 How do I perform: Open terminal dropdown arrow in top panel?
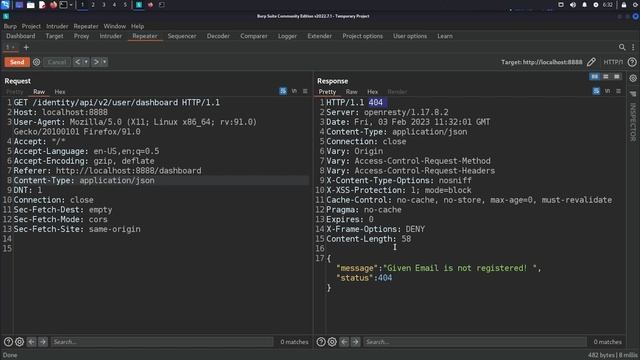71,5
